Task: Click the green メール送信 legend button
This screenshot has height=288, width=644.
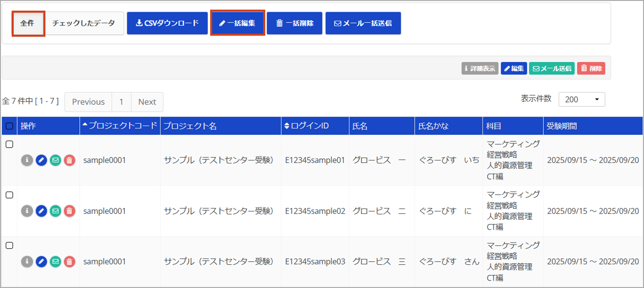Action: click(552, 68)
